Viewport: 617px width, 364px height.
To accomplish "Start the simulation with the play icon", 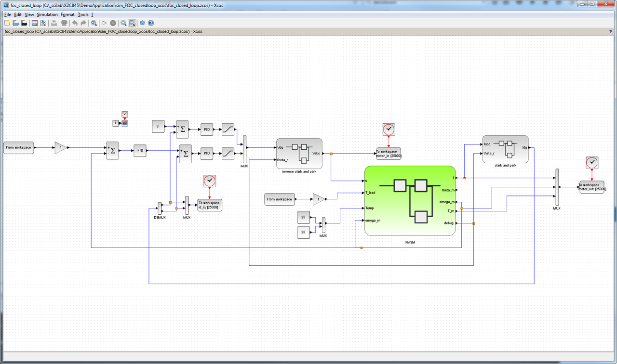I will (104, 23).
